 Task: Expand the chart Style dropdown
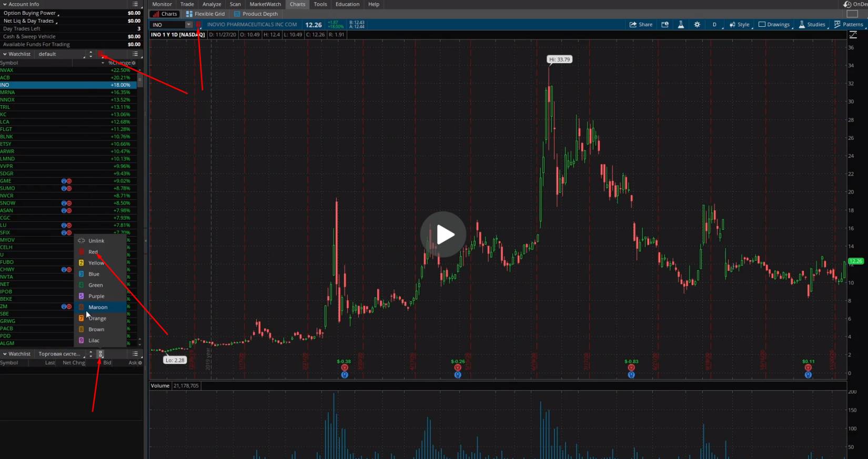[x=739, y=25]
